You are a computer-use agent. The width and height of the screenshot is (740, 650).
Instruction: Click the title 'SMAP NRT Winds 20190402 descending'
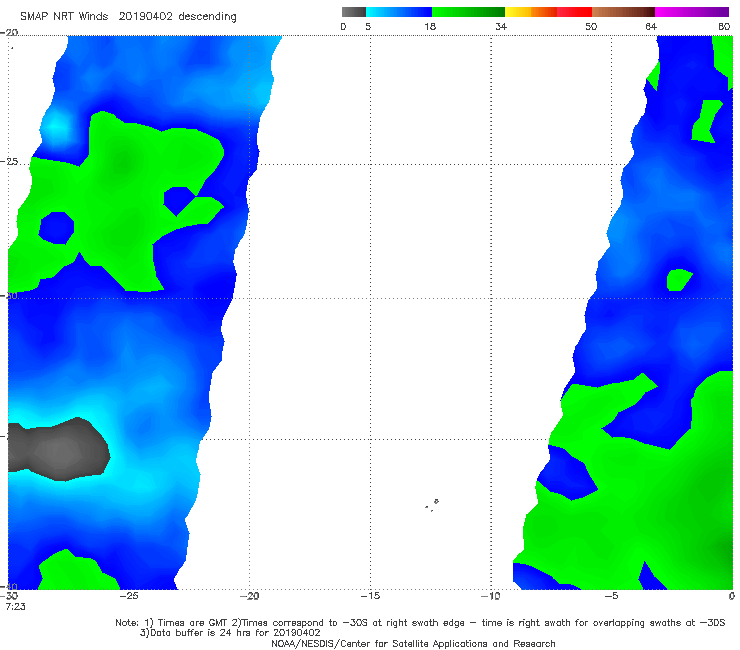click(x=128, y=17)
